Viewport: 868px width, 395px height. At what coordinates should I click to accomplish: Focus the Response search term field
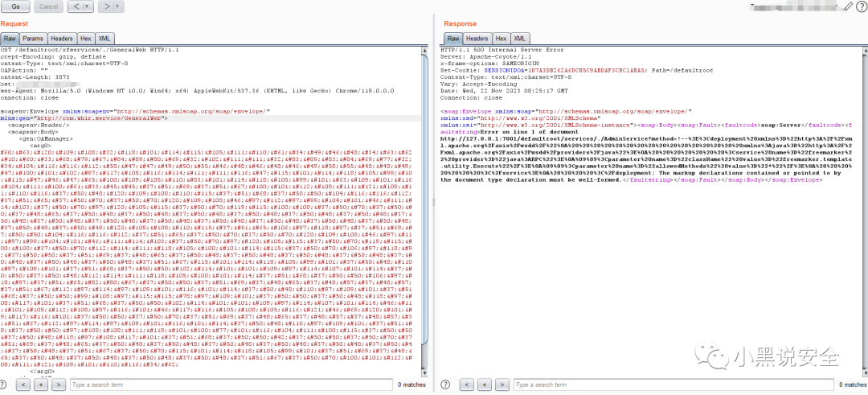[x=674, y=385]
